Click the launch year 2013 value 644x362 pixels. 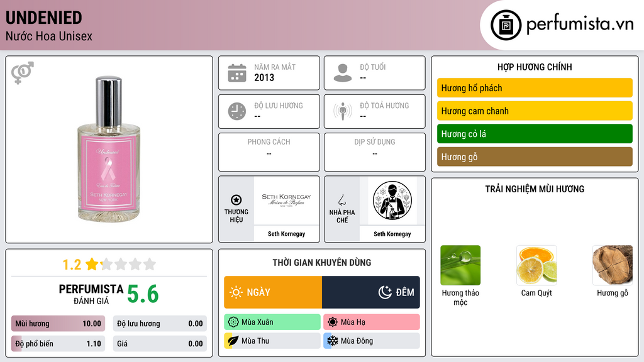point(264,77)
